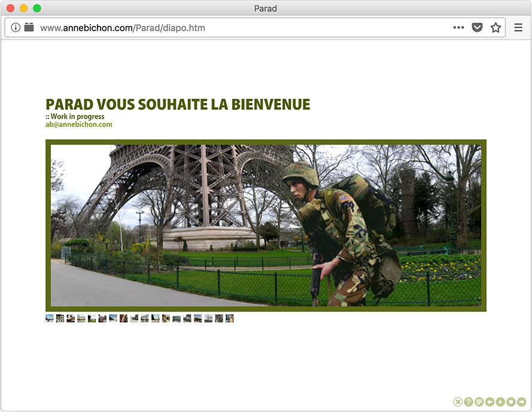Open the Firefox hamburger menu

tap(518, 28)
